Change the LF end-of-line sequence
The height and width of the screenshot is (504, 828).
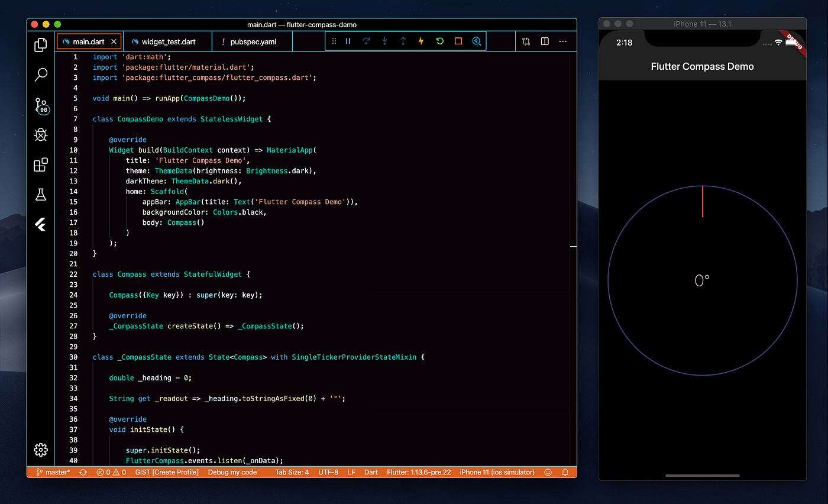coord(351,472)
